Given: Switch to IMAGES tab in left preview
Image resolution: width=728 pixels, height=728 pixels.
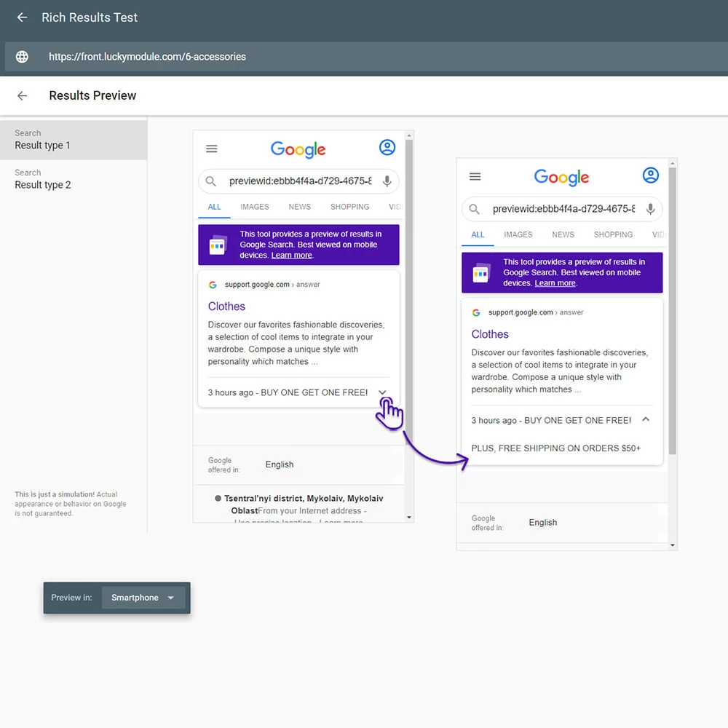Looking at the screenshot, I should point(254,207).
